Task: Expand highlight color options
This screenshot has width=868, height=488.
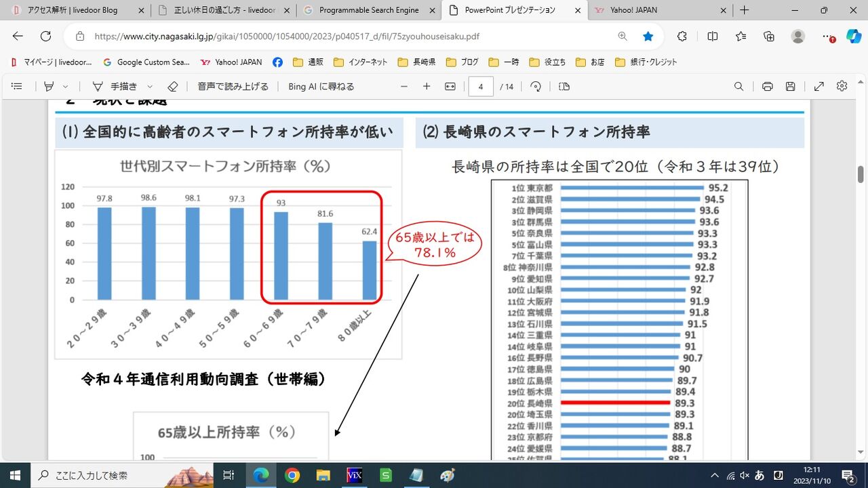Action: coord(66,86)
